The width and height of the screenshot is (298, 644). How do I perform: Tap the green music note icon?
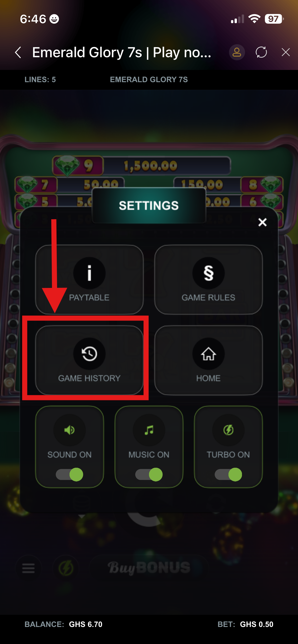tap(149, 430)
